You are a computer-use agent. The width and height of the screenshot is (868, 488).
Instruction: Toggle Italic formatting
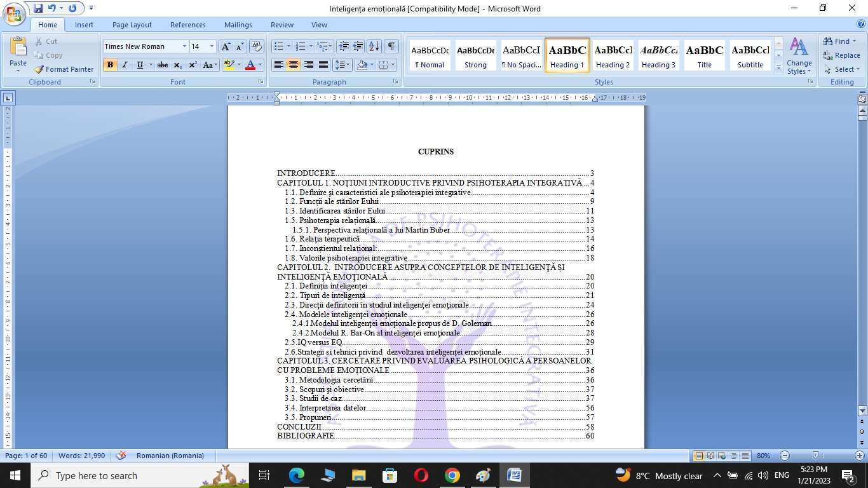click(125, 65)
